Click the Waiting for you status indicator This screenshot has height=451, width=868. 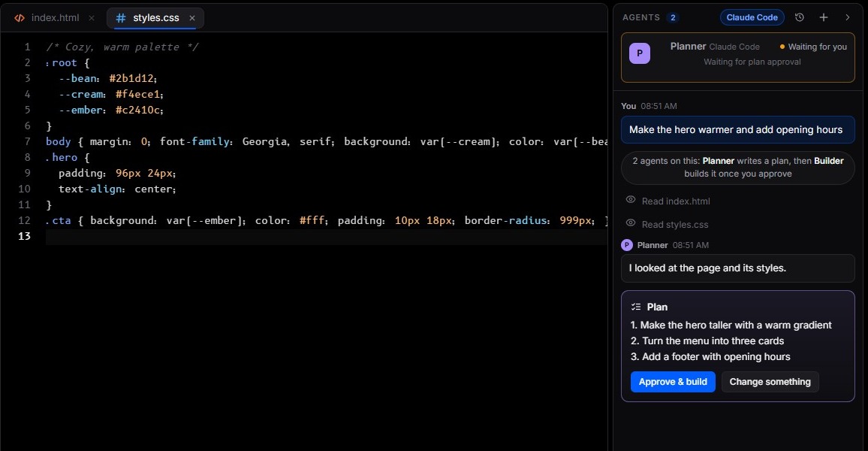click(x=813, y=47)
